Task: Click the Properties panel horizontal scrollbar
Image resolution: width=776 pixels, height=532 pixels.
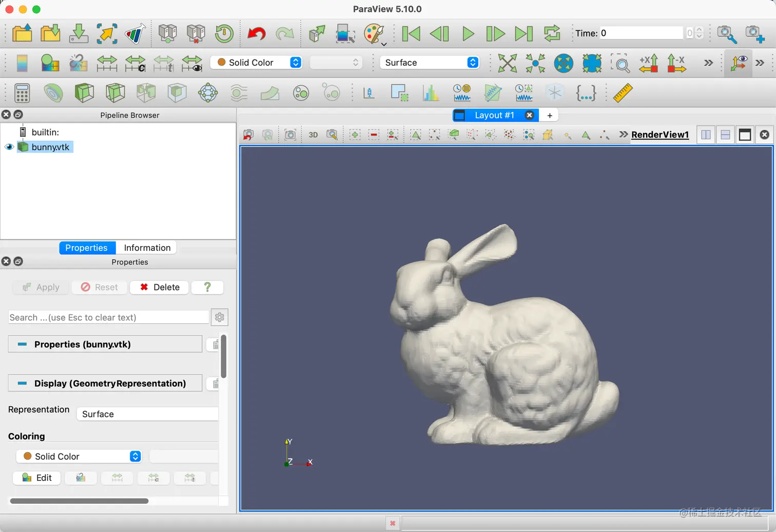Action: tap(79, 501)
